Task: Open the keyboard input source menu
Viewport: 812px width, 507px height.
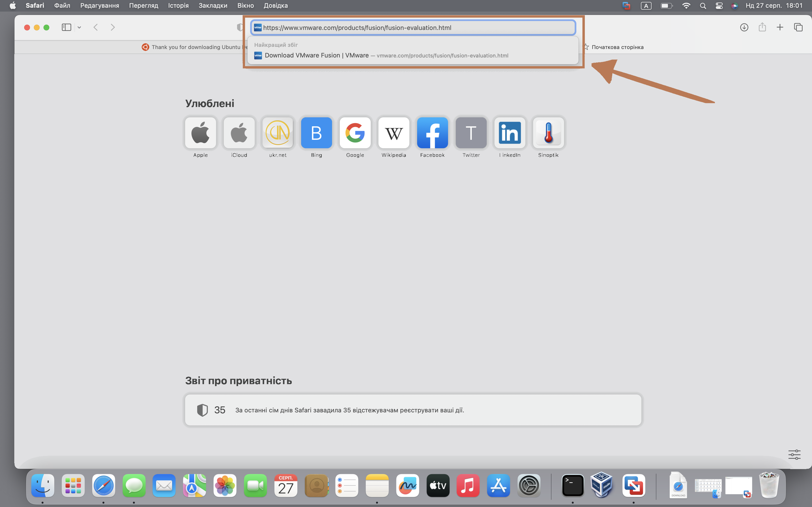Action: [x=646, y=6]
